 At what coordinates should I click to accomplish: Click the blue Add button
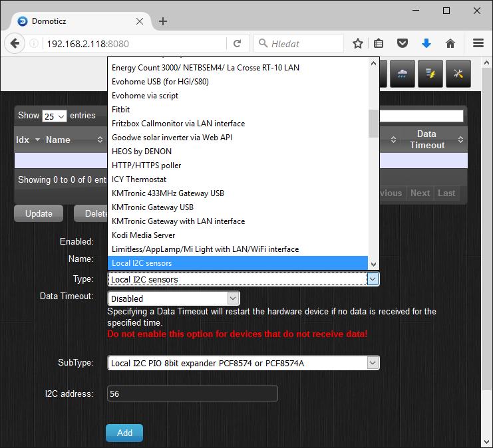(124, 433)
